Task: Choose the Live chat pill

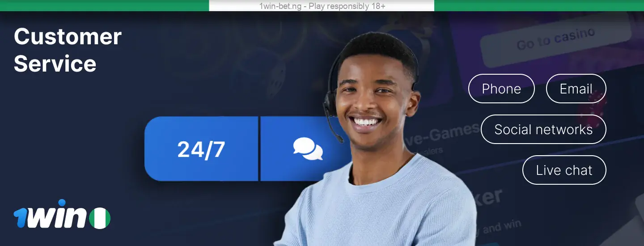Action: 564,170
